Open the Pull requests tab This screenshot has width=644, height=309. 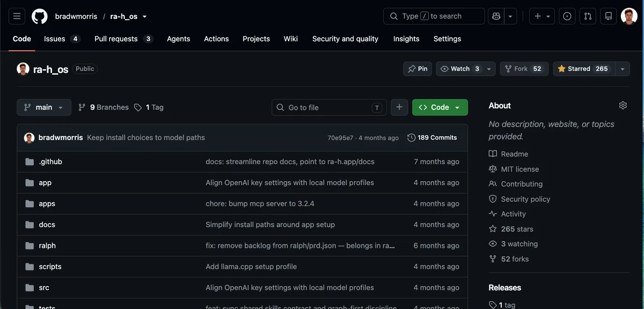(123, 39)
